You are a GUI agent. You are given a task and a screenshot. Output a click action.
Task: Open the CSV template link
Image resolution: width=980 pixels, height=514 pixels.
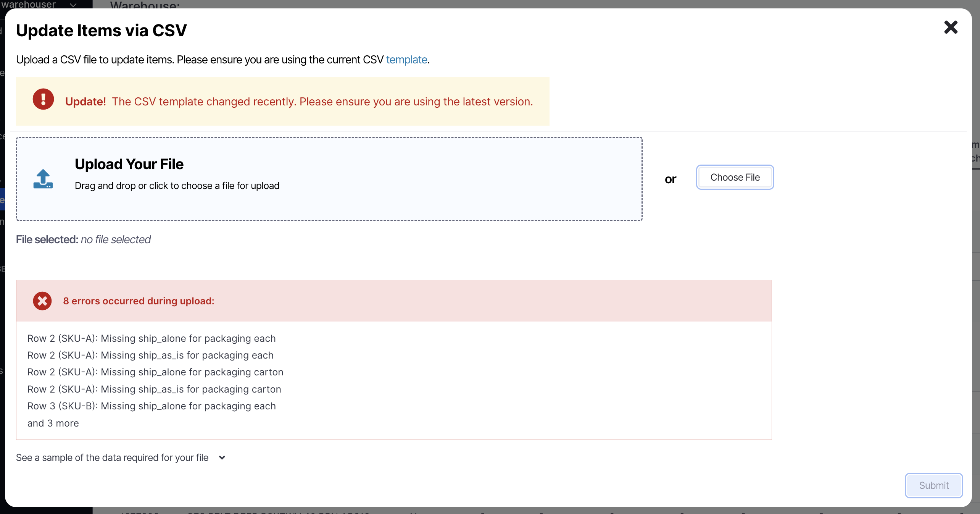406,60
